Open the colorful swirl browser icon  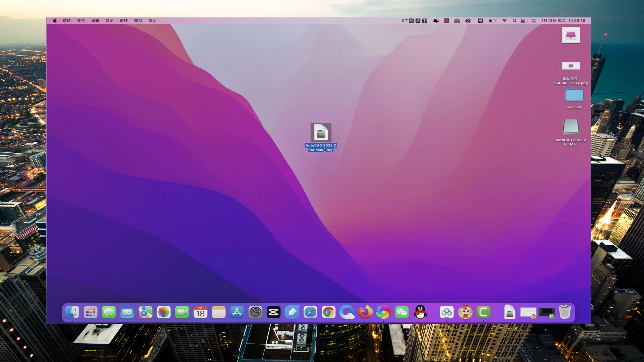click(383, 312)
